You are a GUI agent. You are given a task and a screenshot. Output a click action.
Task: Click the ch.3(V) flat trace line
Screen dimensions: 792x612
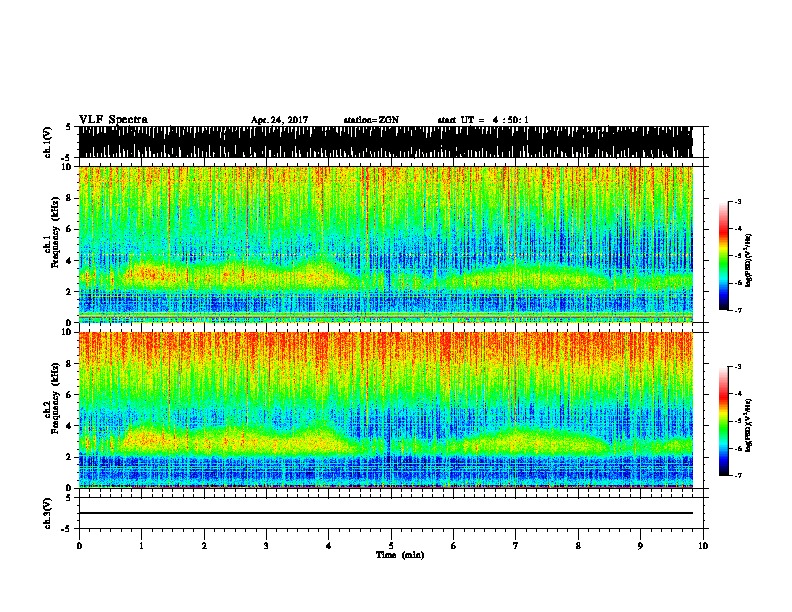pyautogui.click(x=385, y=513)
